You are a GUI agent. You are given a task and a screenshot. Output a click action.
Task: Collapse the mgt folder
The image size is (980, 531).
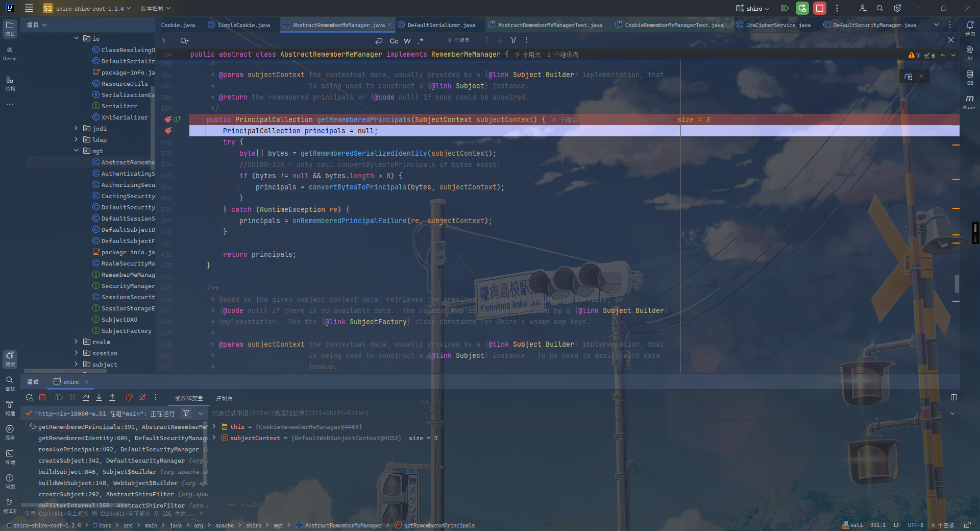(76, 151)
